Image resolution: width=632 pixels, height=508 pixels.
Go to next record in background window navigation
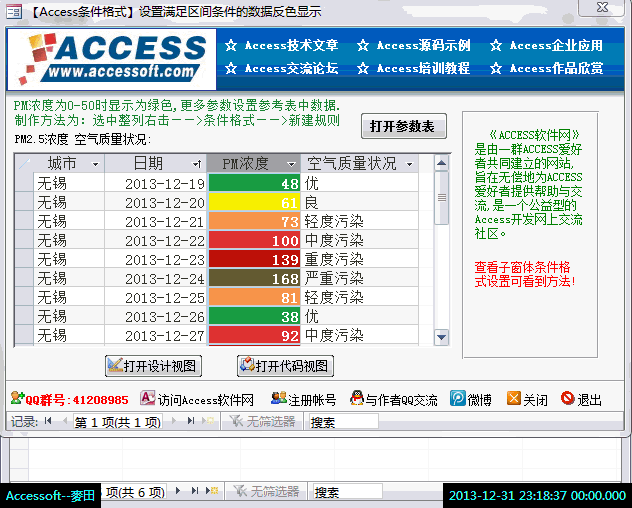pyautogui.click(x=178, y=491)
